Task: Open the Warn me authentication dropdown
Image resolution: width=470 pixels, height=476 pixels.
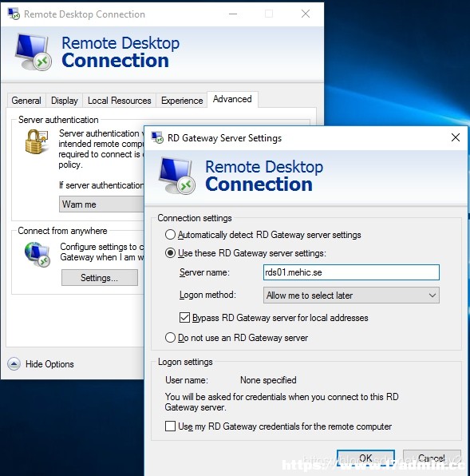Action: tap(101, 204)
